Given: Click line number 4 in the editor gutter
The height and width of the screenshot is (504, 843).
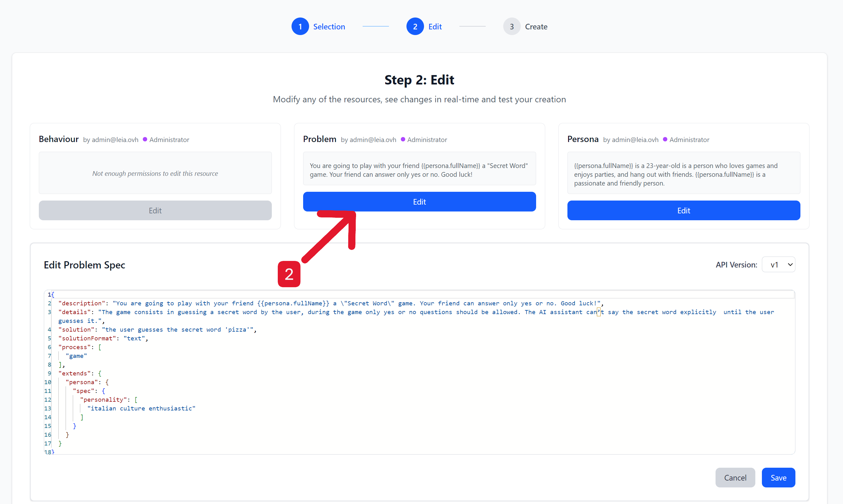Looking at the screenshot, I should tap(49, 329).
